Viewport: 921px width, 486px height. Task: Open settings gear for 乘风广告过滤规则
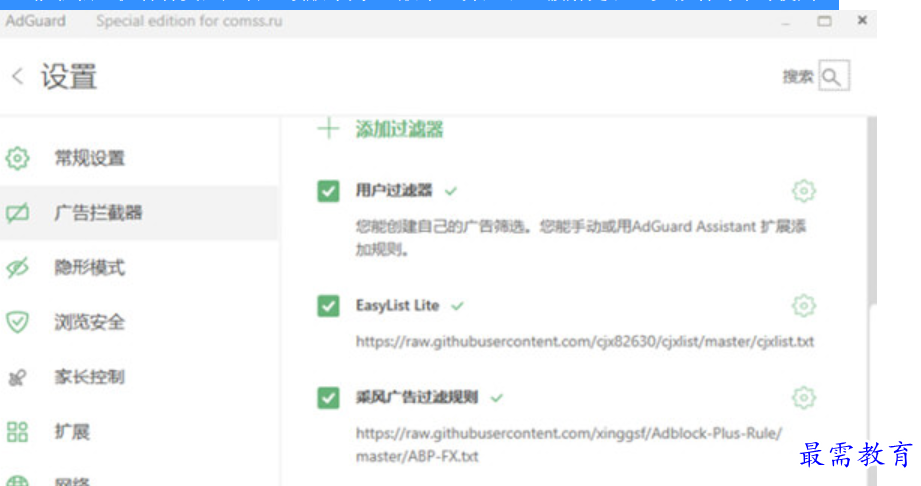coord(804,398)
